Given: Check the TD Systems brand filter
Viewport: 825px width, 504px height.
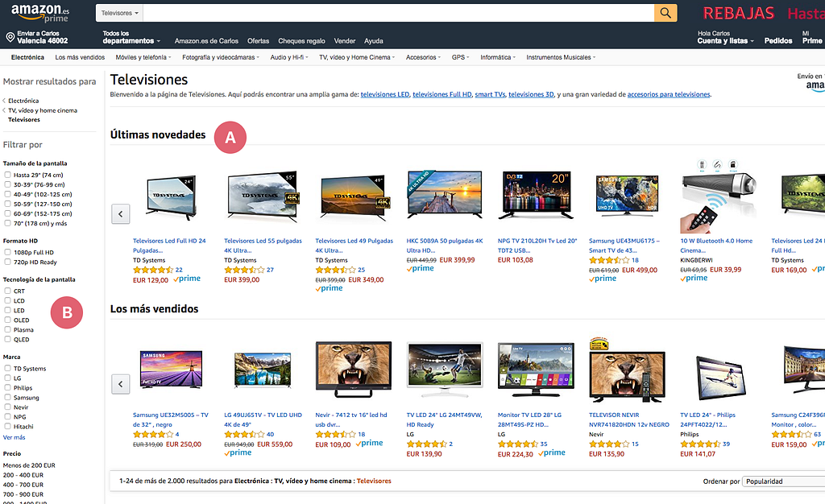Looking at the screenshot, I should click(x=8, y=369).
